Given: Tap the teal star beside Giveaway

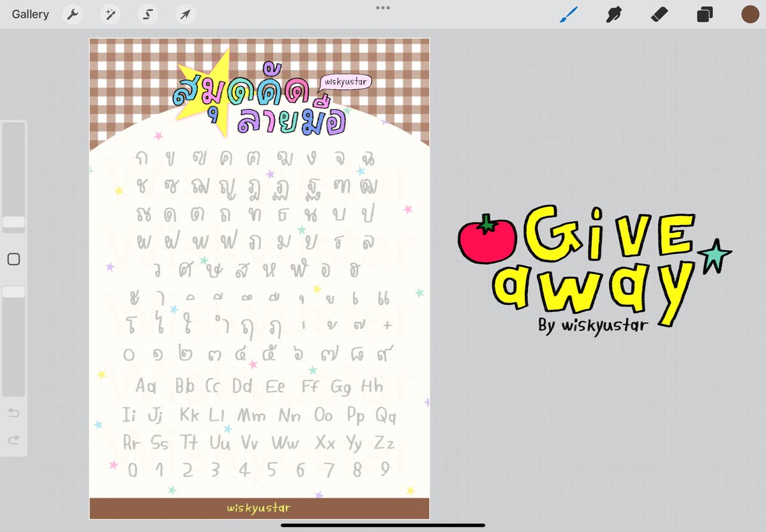Looking at the screenshot, I should coord(714,255).
